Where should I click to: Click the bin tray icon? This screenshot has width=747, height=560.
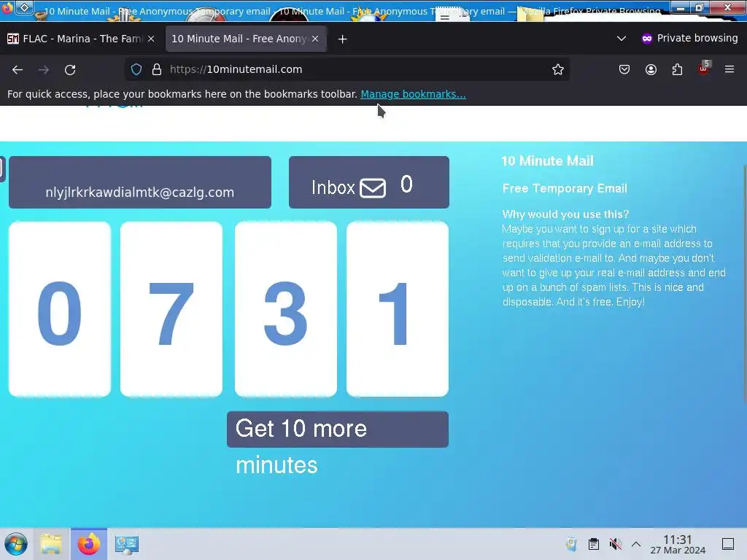tap(571, 544)
